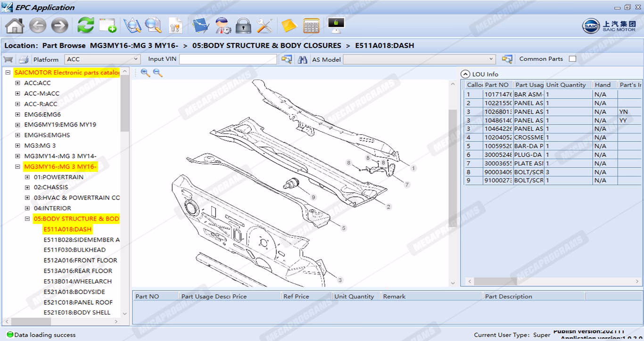Viewport: 644px width, 341px height.
Task: Click callout 9 in the diagram
Action: click(x=313, y=197)
